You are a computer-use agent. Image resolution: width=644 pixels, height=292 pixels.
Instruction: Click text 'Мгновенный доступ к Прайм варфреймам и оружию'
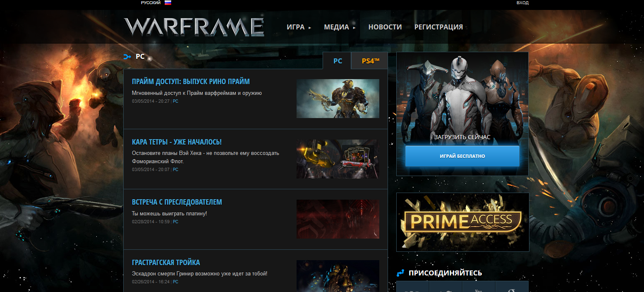click(197, 93)
